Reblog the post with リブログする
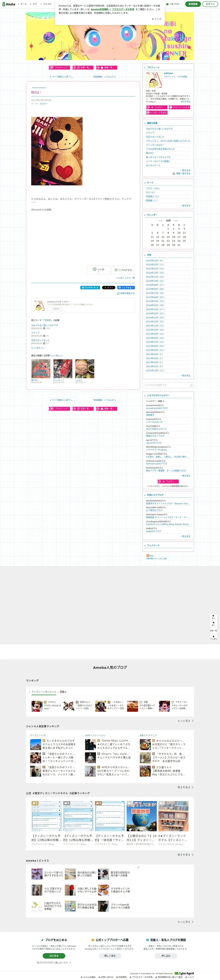Viewport: 220px width, 980px height. pos(123,270)
